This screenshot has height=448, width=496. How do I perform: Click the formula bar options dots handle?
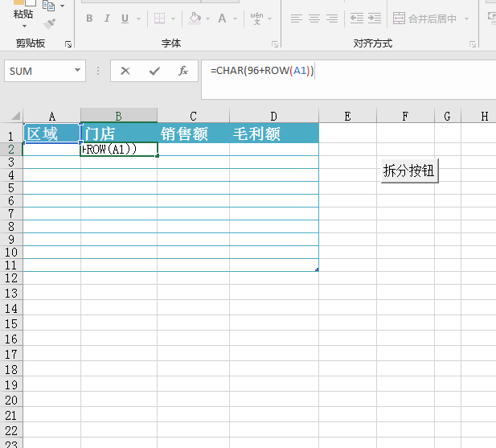[98, 71]
